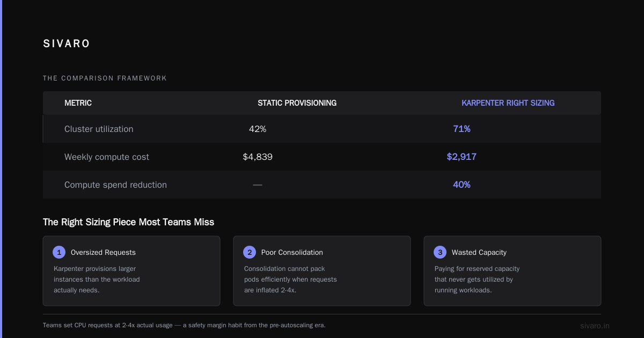Viewport: 644px width, 338px height.
Task: Click the 'Poor Consolidation' card title
Action: click(x=292, y=252)
